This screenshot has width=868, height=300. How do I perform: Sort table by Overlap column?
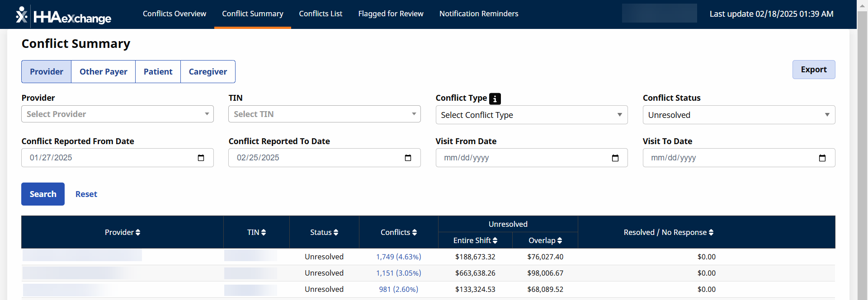tap(545, 240)
